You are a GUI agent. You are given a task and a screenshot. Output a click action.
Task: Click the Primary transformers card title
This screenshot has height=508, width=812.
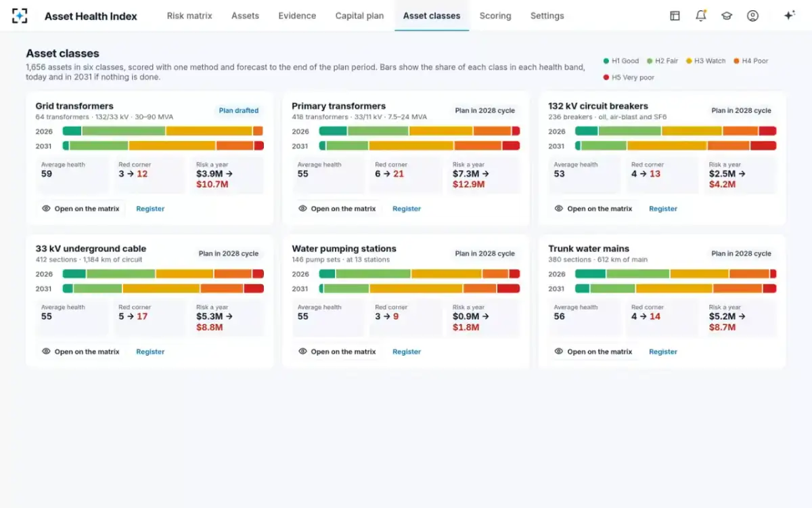339,106
